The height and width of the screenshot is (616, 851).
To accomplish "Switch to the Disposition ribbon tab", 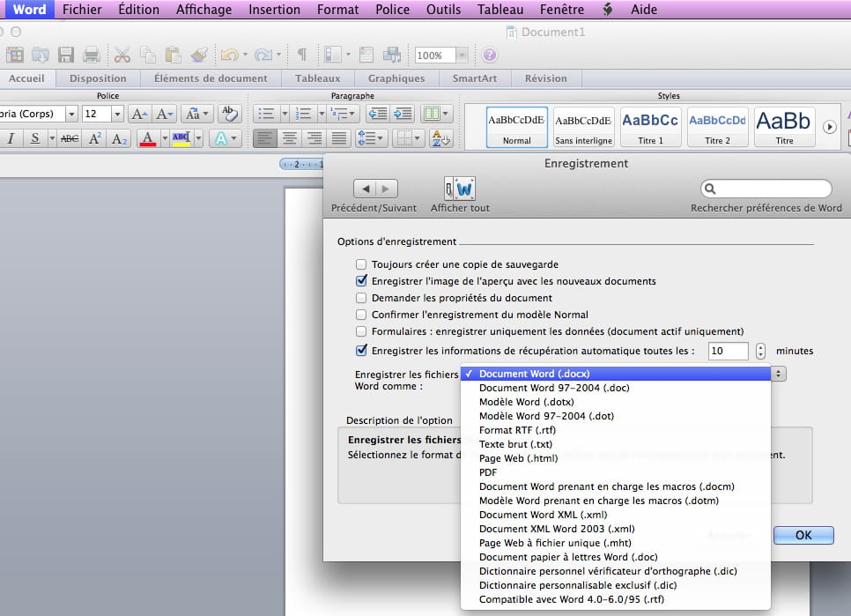I will point(98,78).
